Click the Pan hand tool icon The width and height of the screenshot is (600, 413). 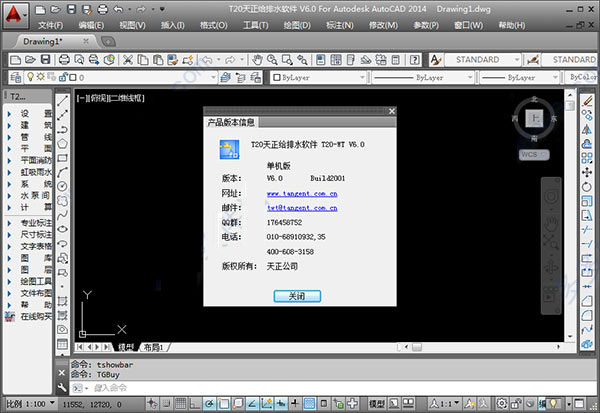click(257, 60)
